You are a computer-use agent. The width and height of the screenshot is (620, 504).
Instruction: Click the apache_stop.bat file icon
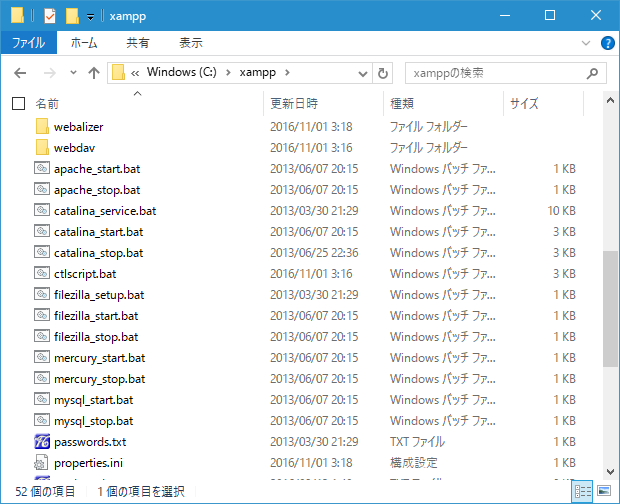[x=42, y=189]
